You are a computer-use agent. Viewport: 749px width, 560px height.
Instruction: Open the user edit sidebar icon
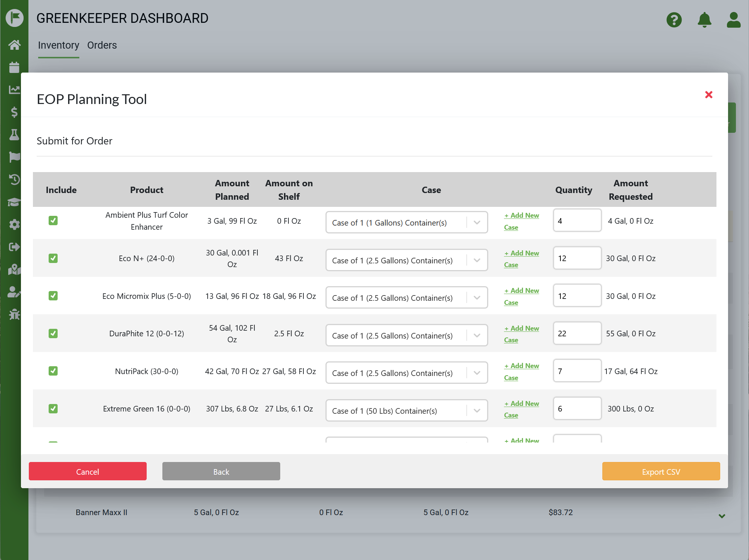pyautogui.click(x=14, y=292)
